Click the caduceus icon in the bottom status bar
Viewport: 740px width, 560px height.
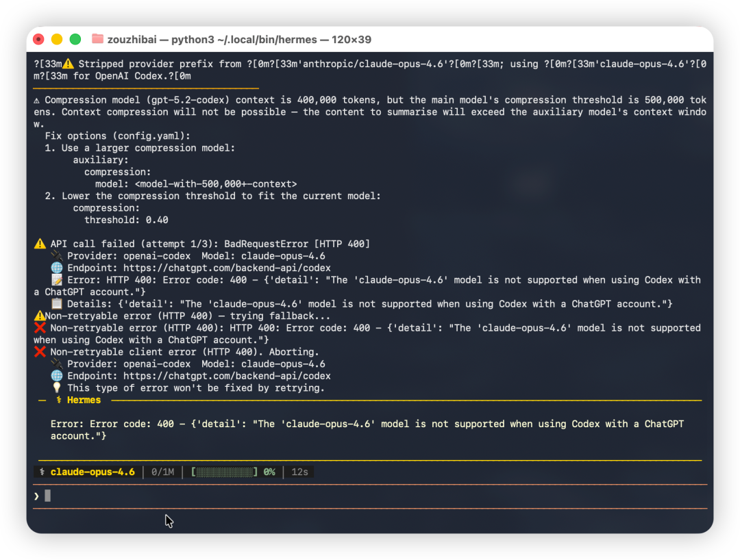42,472
